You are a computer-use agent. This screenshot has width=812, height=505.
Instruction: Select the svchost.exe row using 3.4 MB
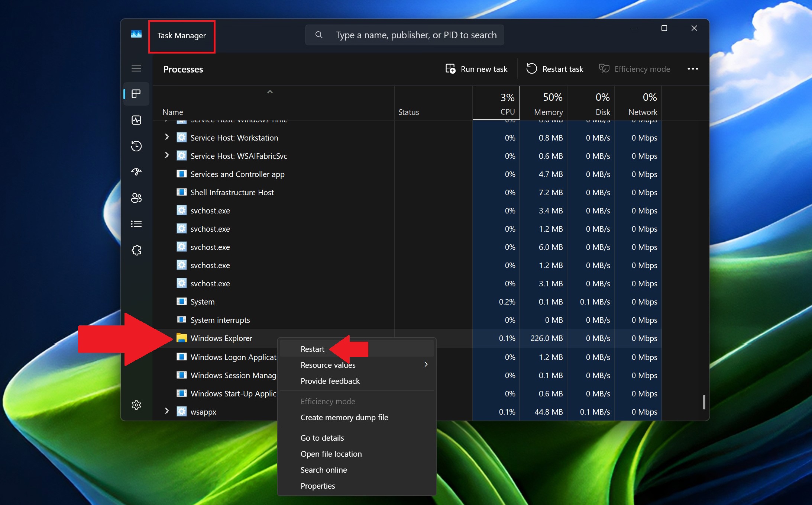coord(407,210)
